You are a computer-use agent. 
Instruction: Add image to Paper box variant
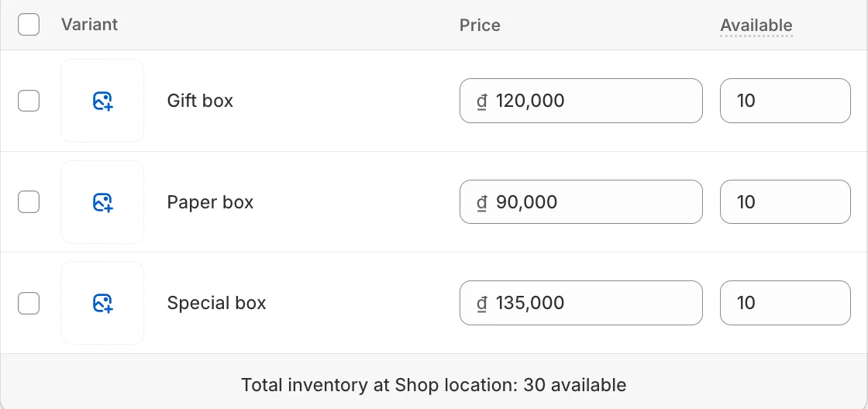tap(102, 202)
